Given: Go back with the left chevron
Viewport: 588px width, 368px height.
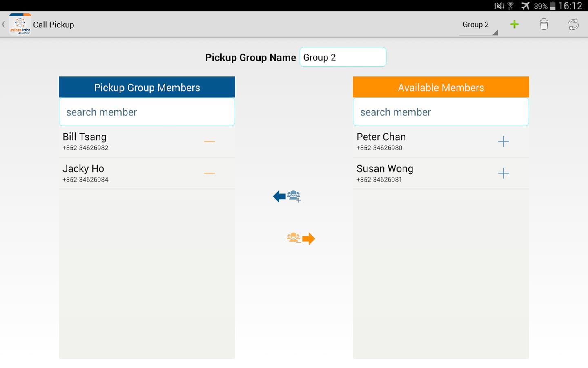Looking at the screenshot, I should pos(4,25).
